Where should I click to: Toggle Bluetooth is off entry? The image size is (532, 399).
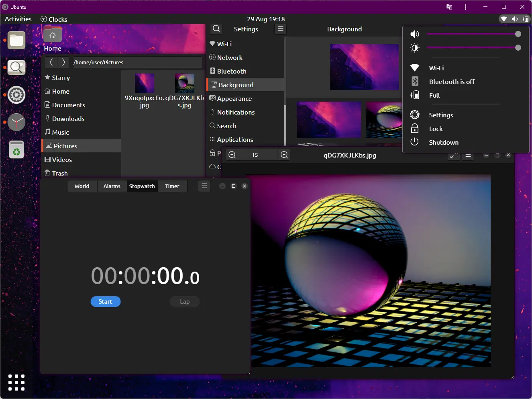click(x=452, y=82)
